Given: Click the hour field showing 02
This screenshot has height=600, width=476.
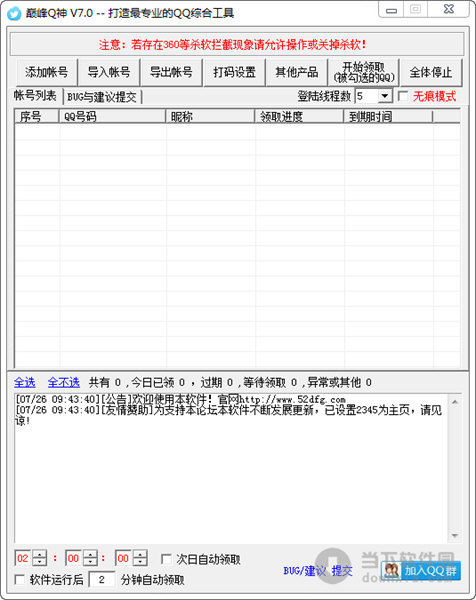Looking at the screenshot, I should [23, 558].
